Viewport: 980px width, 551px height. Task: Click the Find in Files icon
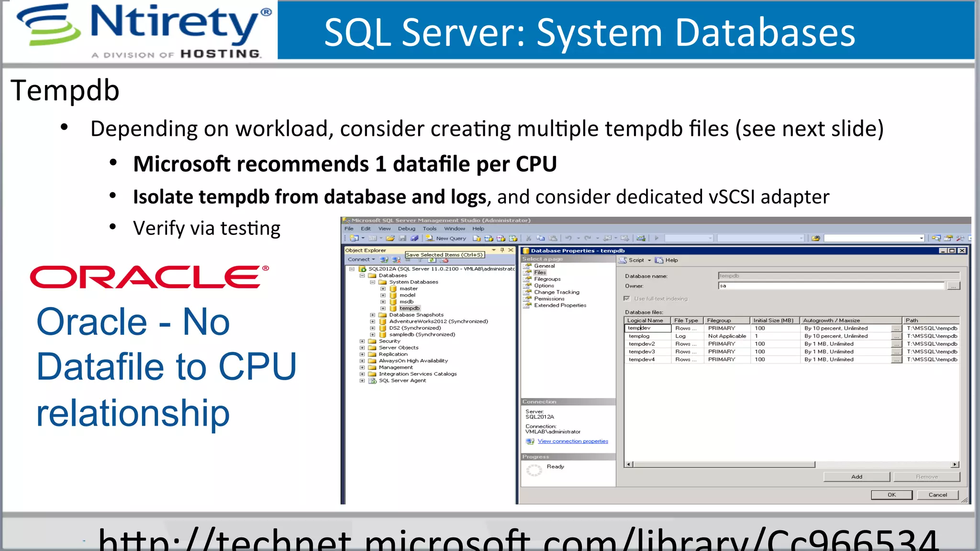816,238
